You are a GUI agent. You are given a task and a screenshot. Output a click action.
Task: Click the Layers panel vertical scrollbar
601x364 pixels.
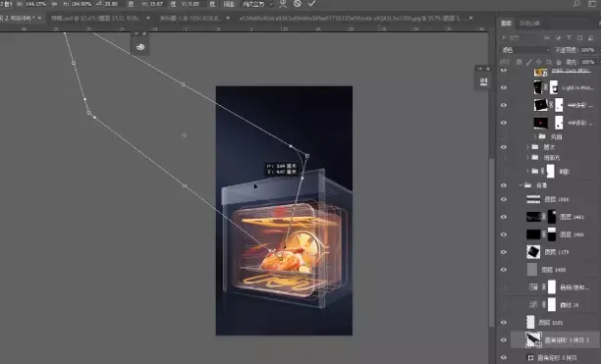[492, 242]
